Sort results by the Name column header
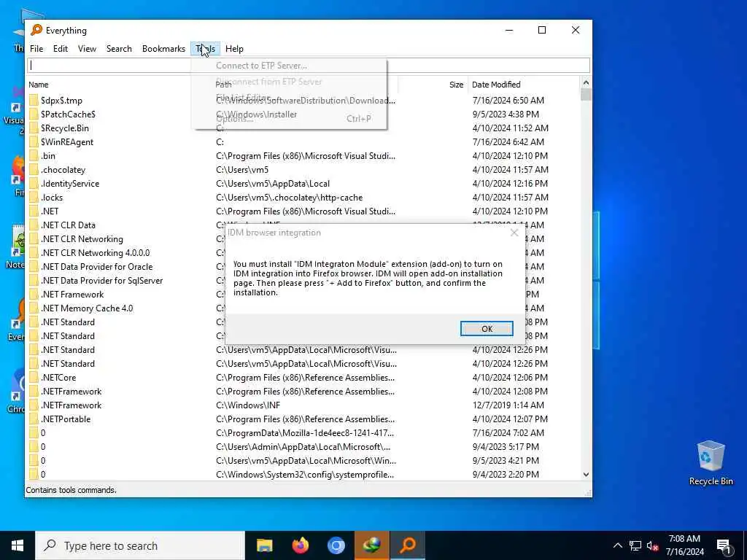The image size is (747, 560). tap(39, 85)
